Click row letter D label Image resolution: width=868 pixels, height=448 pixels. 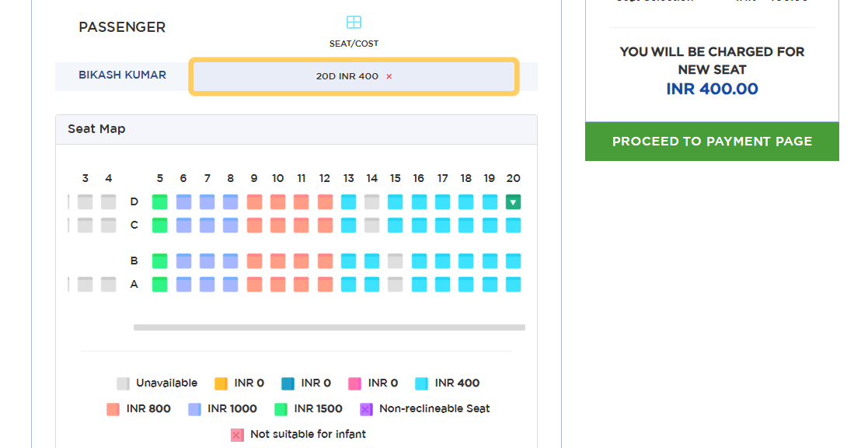pos(134,202)
